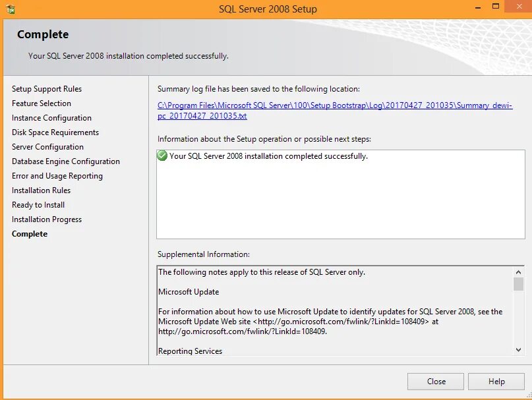
Task: Click the SQL Server setup icon in title bar
Action: (10, 9)
